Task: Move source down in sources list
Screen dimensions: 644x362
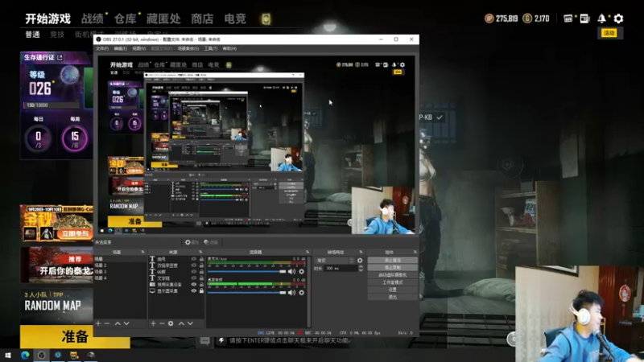Action: 190,323
